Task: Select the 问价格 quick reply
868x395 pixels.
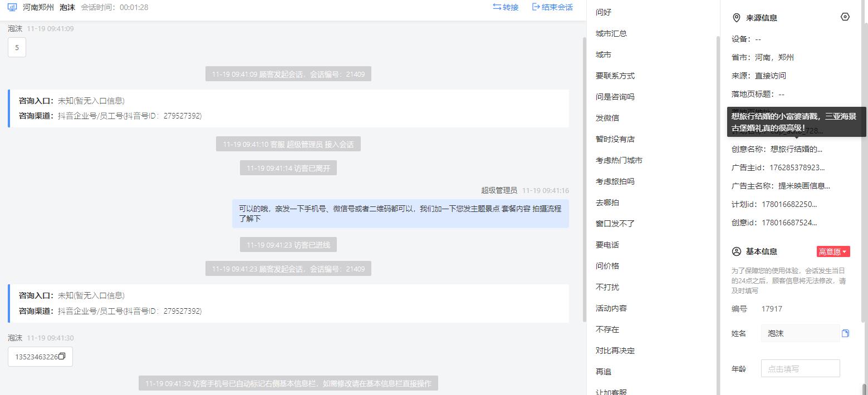Action: [x=607, y=266]
